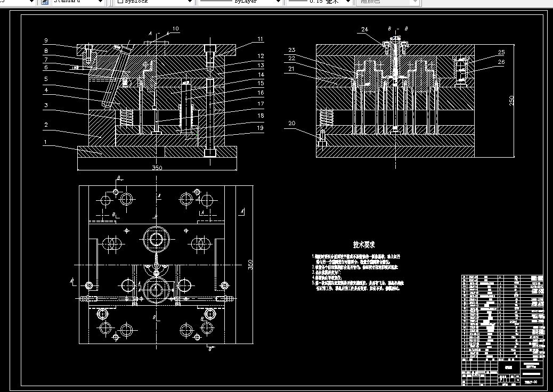The image size is (553, 392).
Task: Select part callout number 20
Action: pyautogui.click(x=291, y=124)
